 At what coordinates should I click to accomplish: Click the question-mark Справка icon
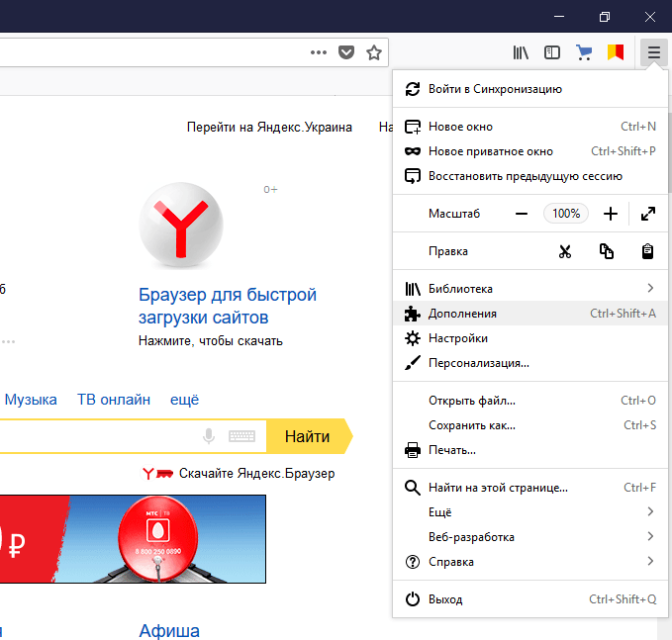413,562
